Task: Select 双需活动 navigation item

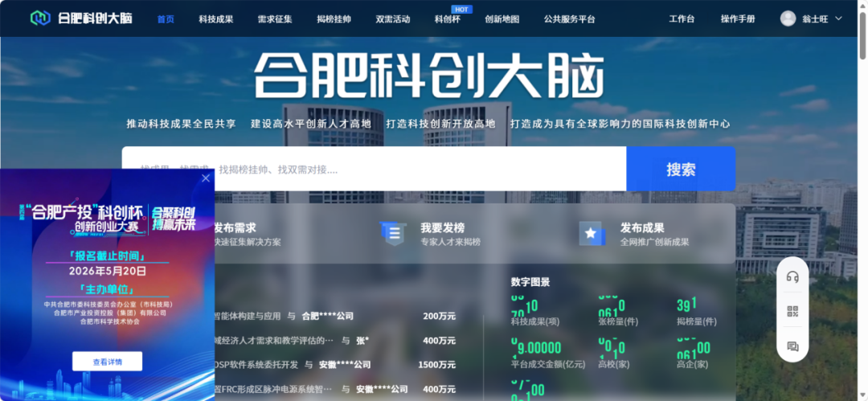Action: [392, 19]
